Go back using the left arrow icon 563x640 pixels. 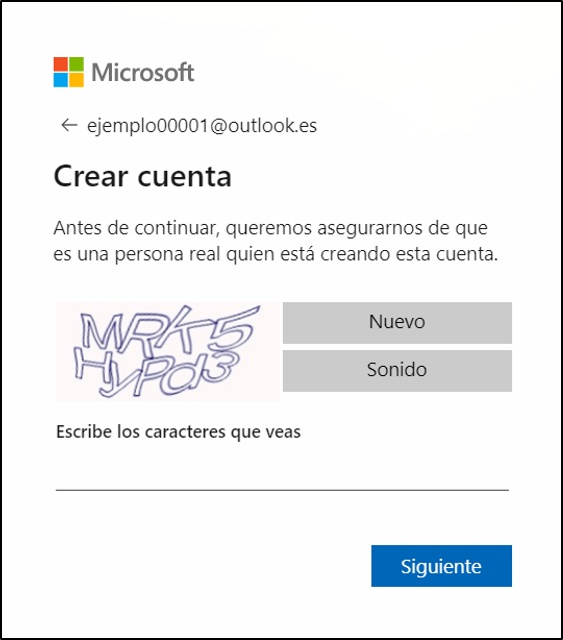click(69, 125)
